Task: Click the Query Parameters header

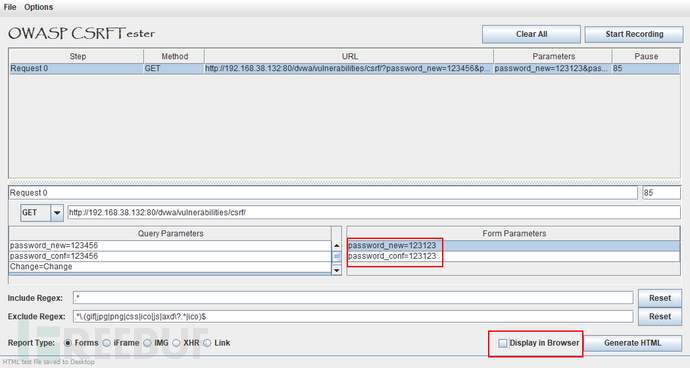Action: [170, 234]
